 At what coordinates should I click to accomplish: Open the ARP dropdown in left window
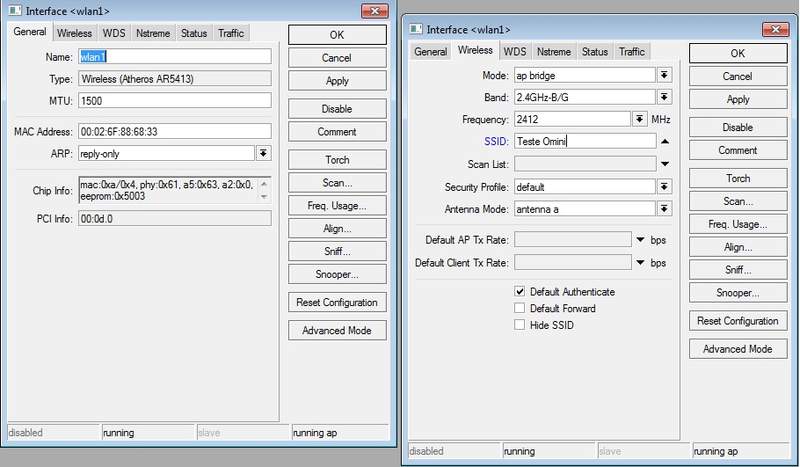coord(263,153)
